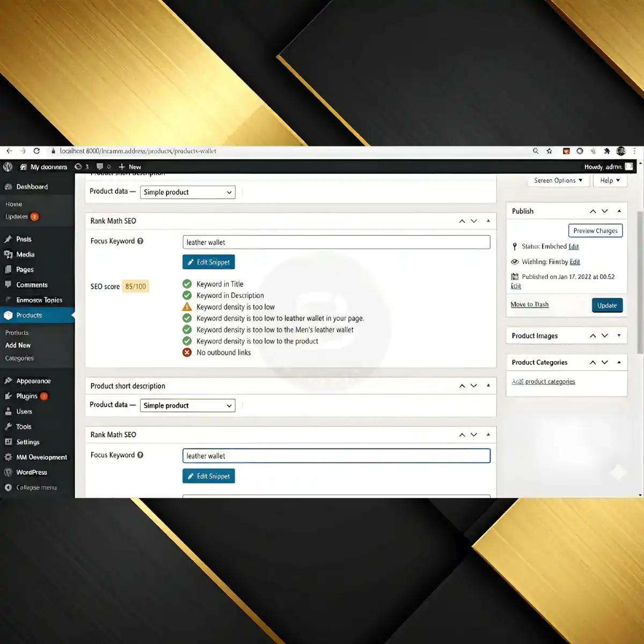The width and height of the screenshot is (644, 644).
Task: Expand the Help dropdown
Action: [610, 180]
